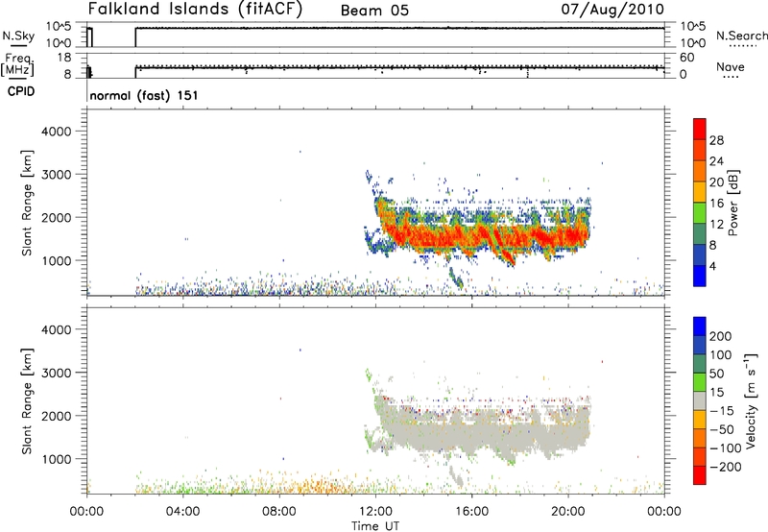Click the 20:00 time axis label

pyautogui.click(x=568, y=512)
